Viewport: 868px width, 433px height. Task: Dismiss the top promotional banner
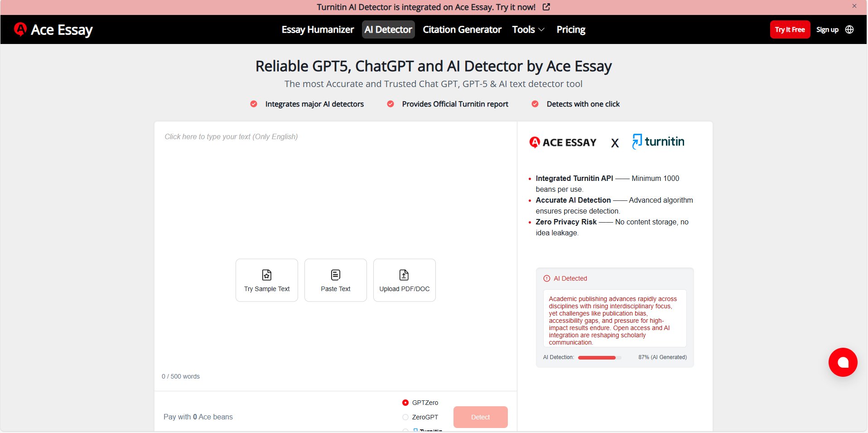[x=854, y=6]
